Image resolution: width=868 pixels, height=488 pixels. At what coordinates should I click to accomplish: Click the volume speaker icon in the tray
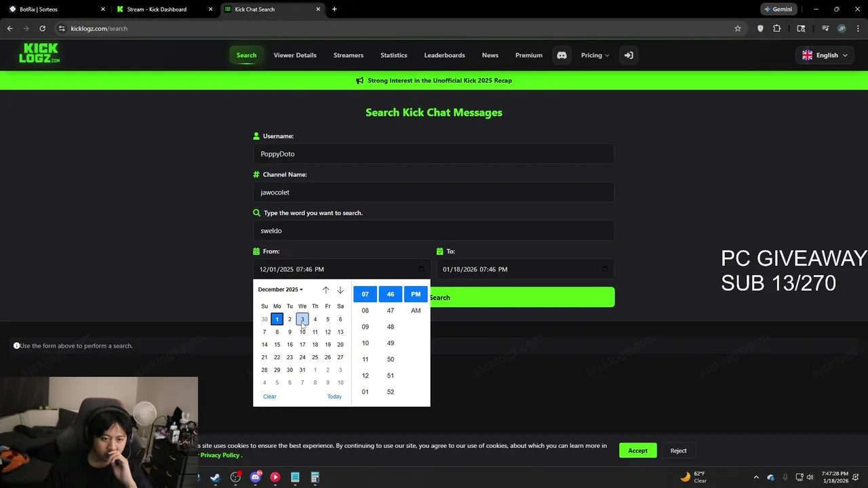coord(810,477)
